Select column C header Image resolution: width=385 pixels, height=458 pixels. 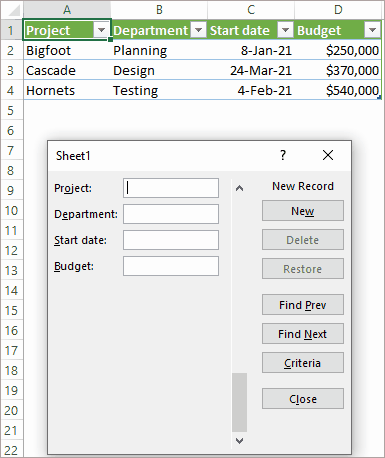(251, 10)
